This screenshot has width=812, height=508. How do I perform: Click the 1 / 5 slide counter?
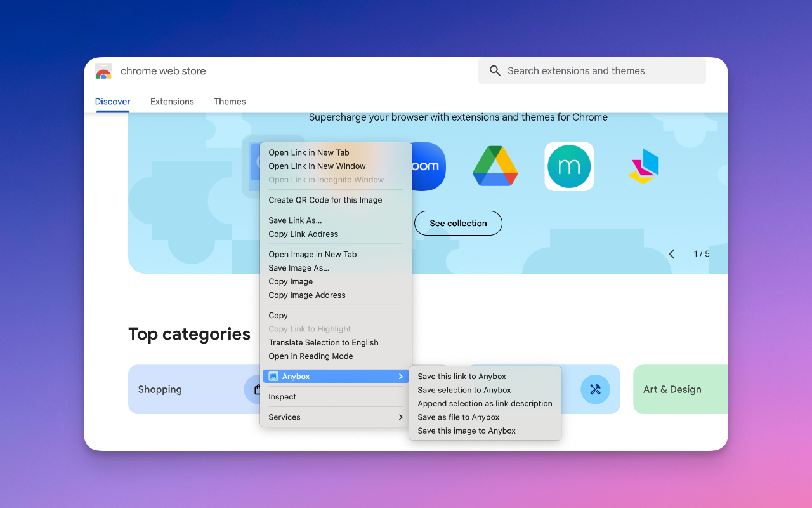[702, 254]
